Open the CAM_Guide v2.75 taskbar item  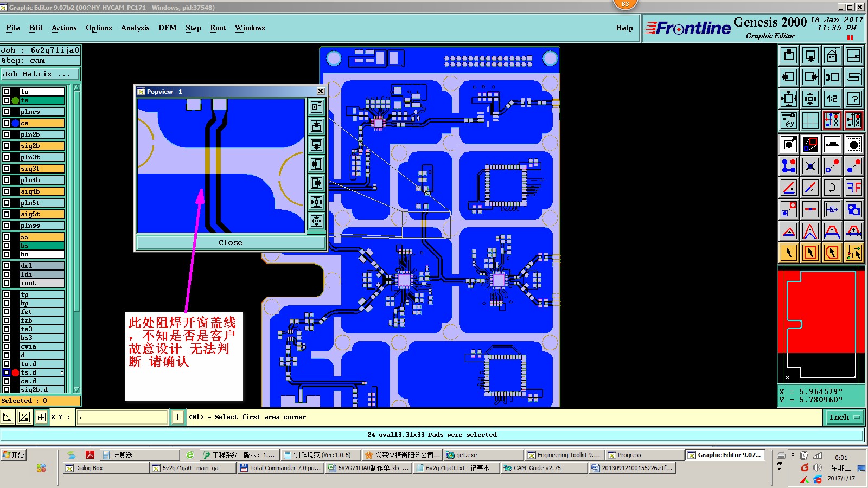coord(544,468)
